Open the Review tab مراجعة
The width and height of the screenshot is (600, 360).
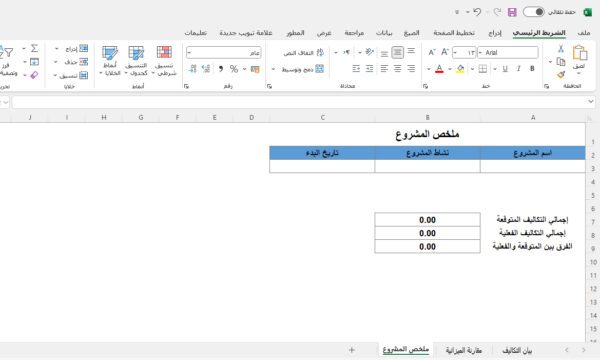point(354,33)
